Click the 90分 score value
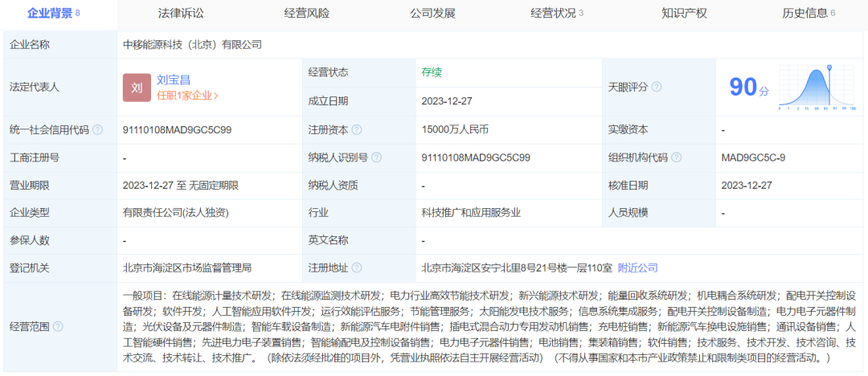Screen dimensions: 868x376 point(749,88)
